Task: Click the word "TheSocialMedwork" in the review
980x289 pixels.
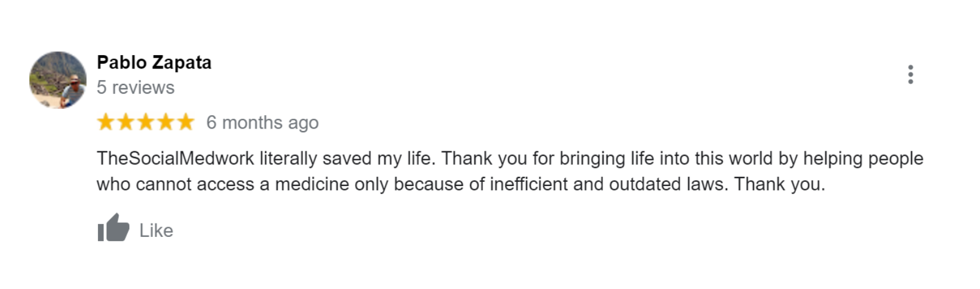Action: (175, 159)
